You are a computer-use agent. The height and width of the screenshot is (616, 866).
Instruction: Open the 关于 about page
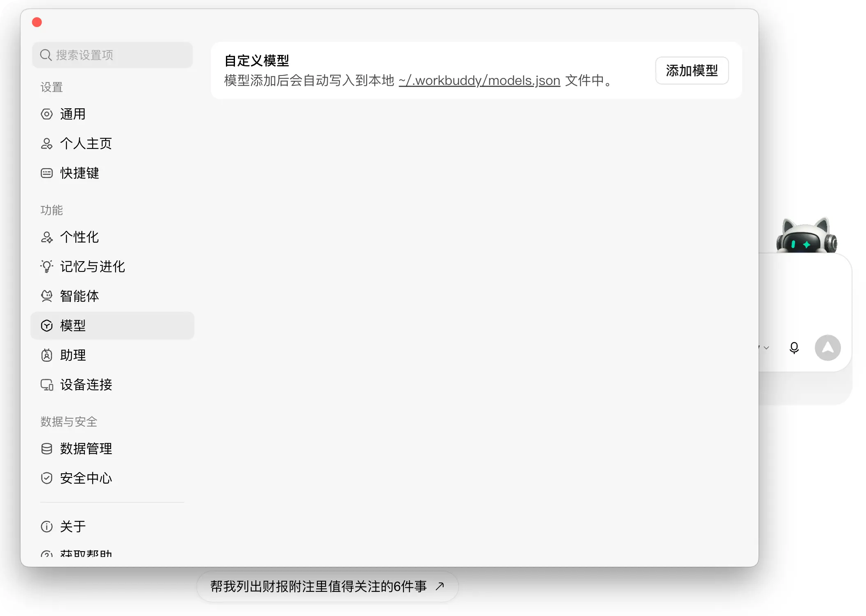[112, 527]
